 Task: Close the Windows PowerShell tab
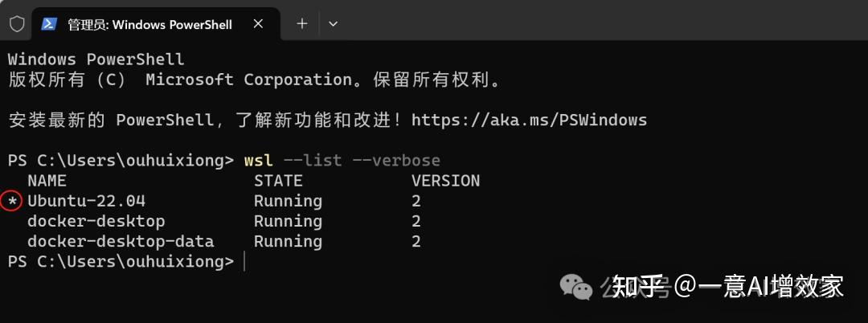click(x=258, y=24)
